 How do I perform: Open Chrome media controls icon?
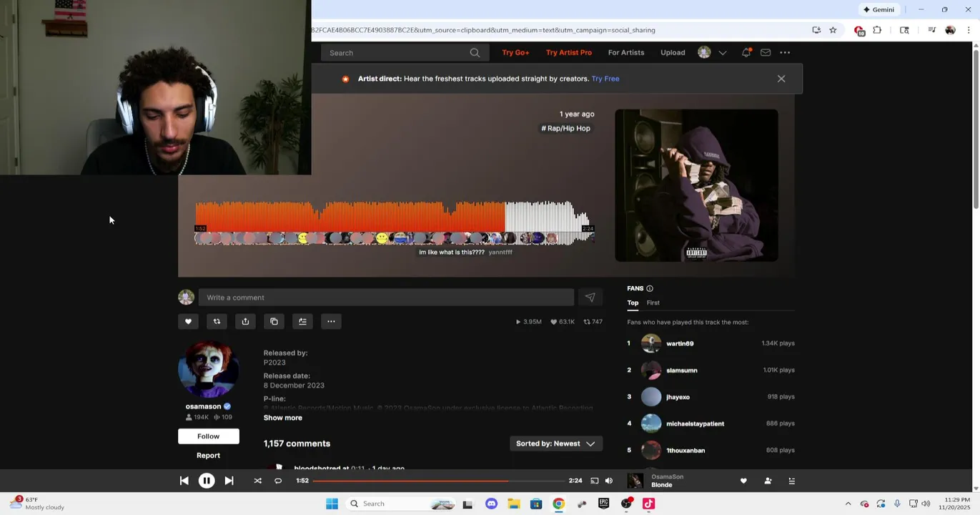point(931,30)
